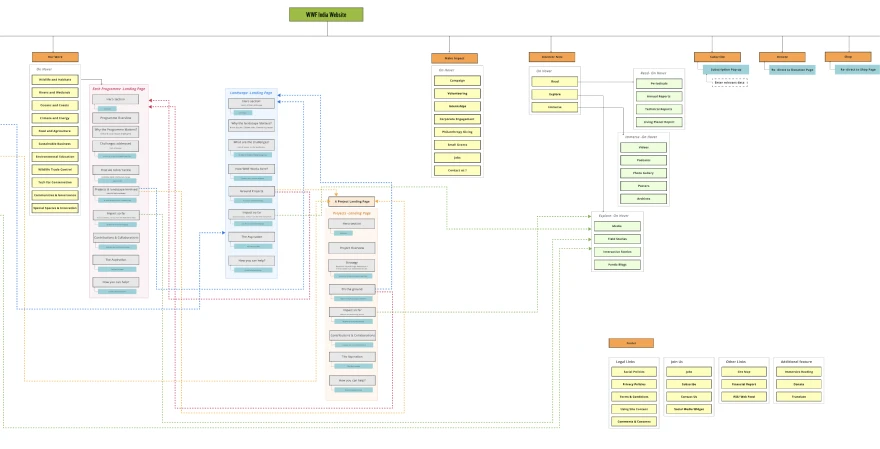Click Re-direct to Donation Page box
880x449 pixels.
coord(792,70)
